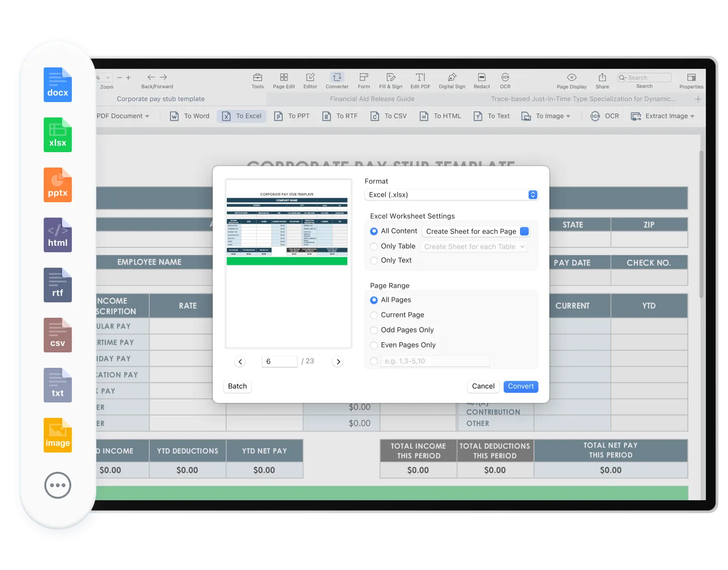Switch to the 'Financial Aid Release Guide' tab
Viewport: 728px width, 570px height.
click(x=372, y=99)
